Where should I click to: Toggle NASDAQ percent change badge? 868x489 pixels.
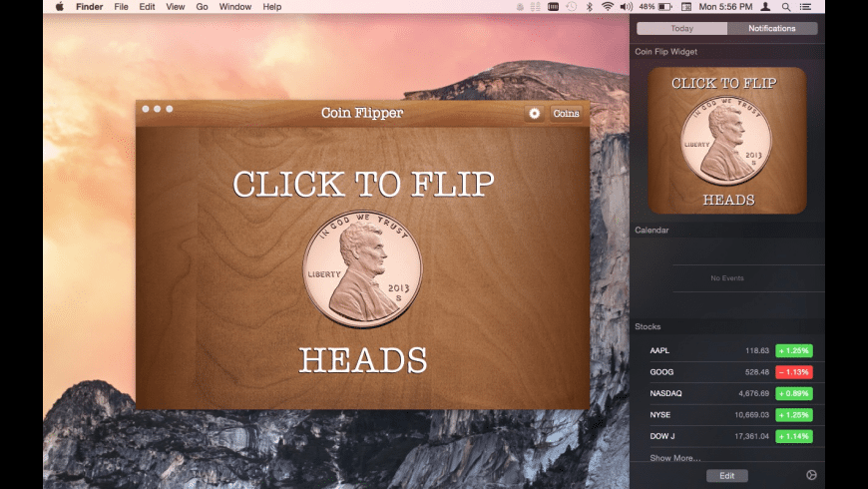(794, 393)
